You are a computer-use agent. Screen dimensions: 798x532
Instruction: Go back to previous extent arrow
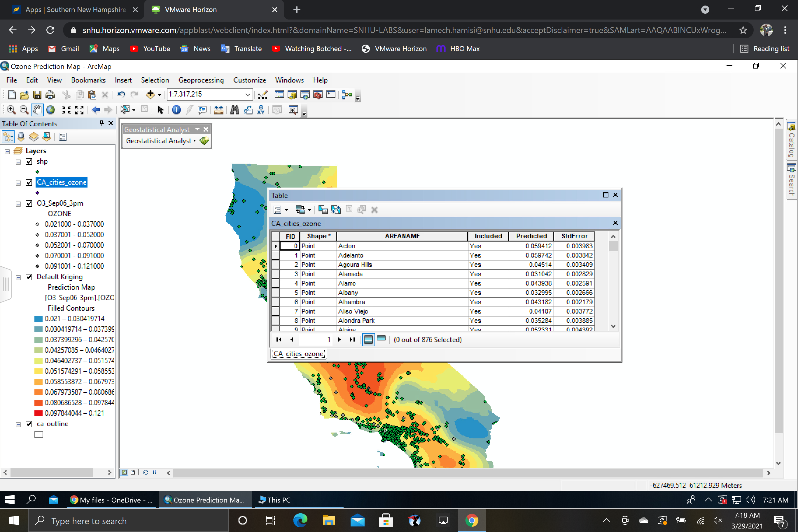[x=96, y=110]
